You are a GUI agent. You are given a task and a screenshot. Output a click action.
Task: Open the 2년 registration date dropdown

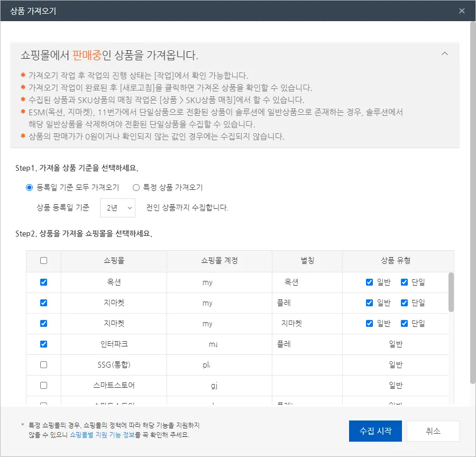(x=117, y=208)
